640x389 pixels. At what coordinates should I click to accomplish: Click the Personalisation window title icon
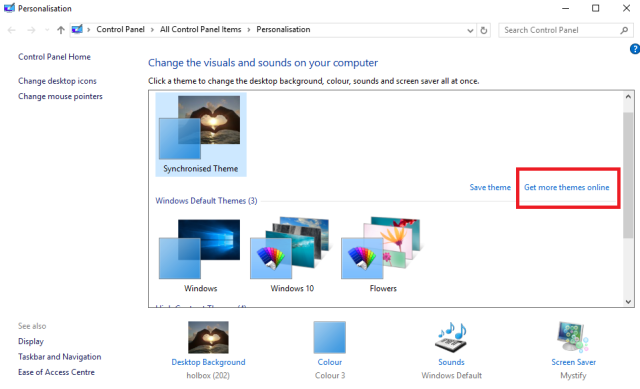coord(9,8)
